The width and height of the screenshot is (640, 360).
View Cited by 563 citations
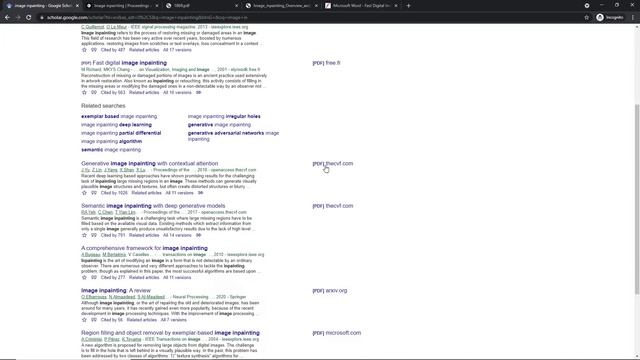tap(113, 93)
